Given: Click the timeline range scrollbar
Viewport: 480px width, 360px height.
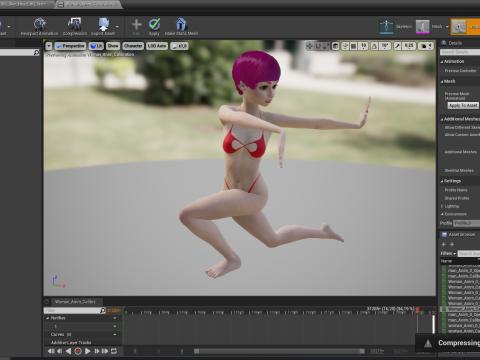Looking at the screenshot, I should [279, 351].
